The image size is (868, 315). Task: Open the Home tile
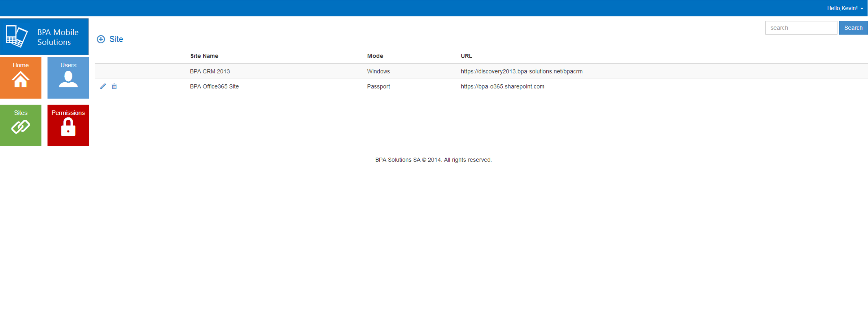tap(21, 78)
